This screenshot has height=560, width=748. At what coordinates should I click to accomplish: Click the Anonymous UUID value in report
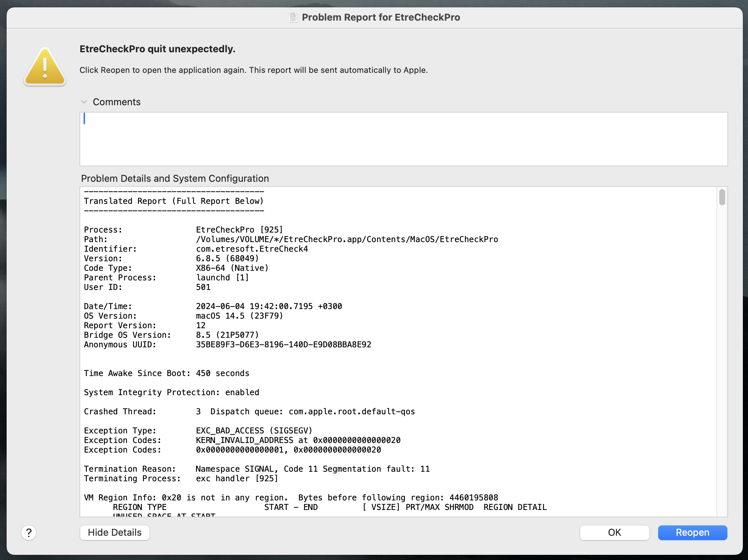click(x=283, y=344)
